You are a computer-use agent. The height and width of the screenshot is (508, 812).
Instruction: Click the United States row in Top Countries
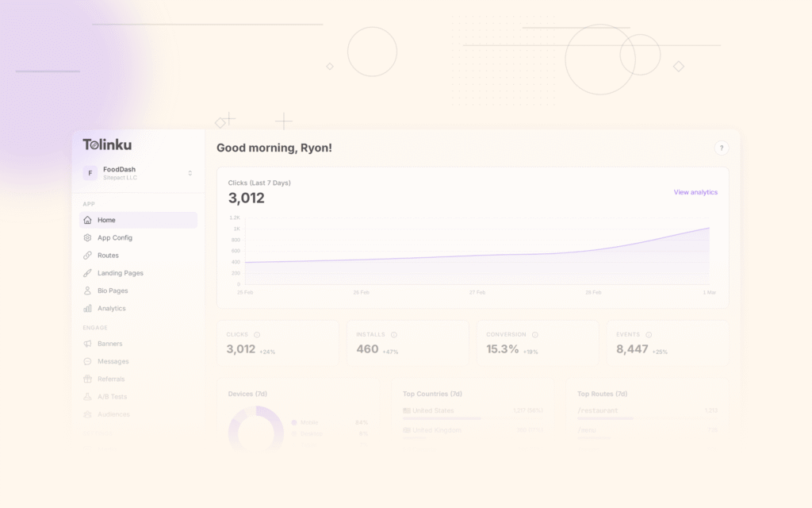click(473, 413)
